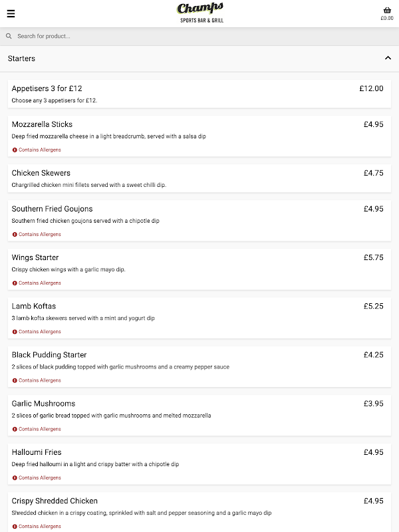
Task: Click the Starters category header
Action: [x=22, y=59]
